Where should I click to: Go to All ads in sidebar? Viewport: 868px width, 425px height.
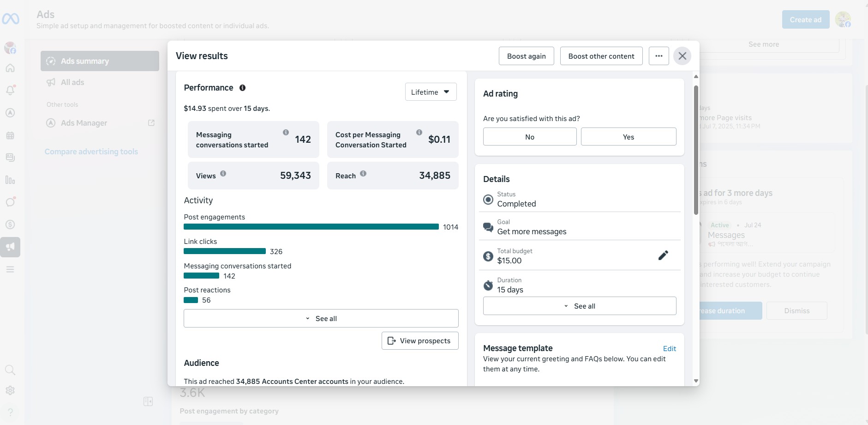[72, 82]
